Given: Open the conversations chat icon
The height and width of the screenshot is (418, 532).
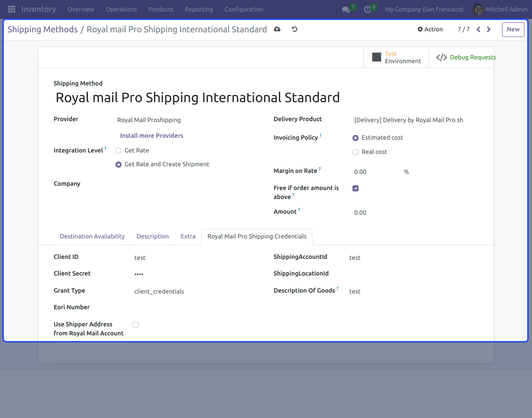Looking at the screenshot, I should (346, 9).
